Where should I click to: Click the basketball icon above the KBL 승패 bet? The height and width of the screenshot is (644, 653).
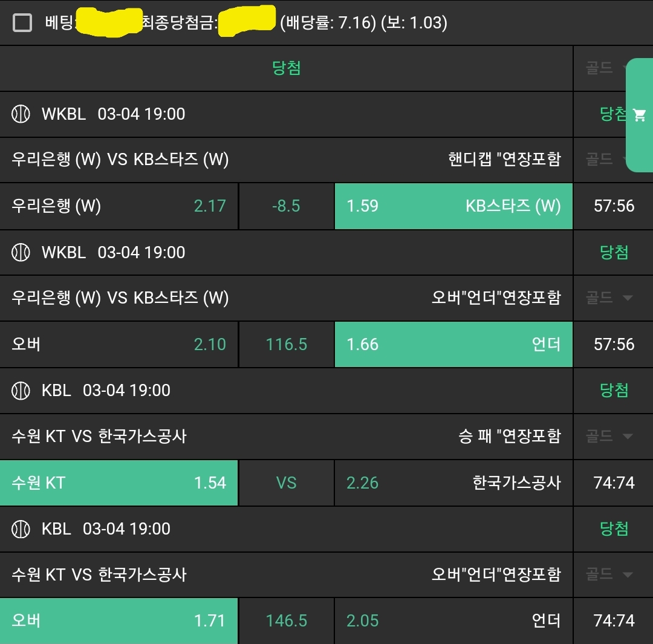21,390
